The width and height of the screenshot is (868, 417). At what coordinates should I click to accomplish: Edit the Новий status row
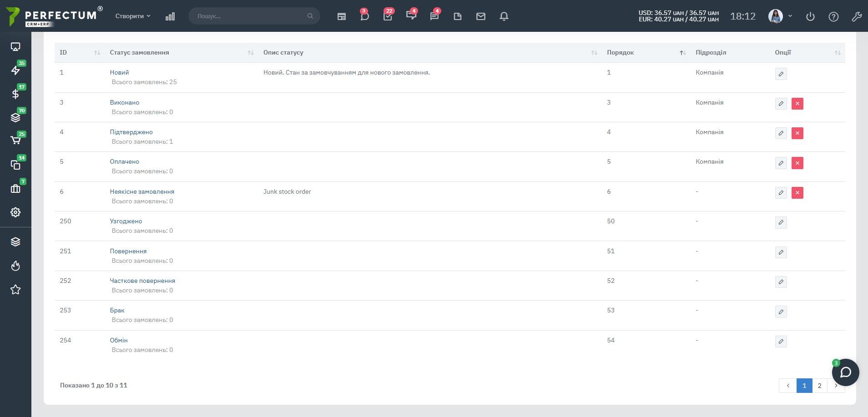781,74
